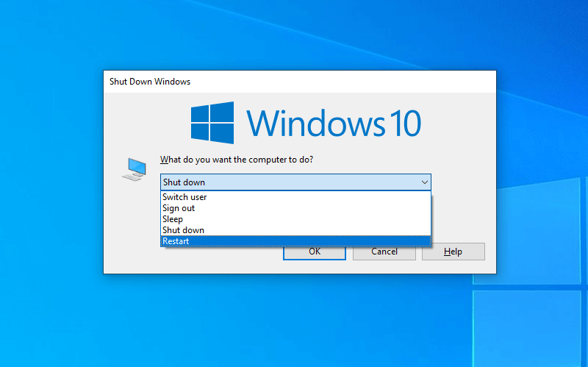Click the Windows 10 logo banner
Screen dimensions: 588x367
306,123
